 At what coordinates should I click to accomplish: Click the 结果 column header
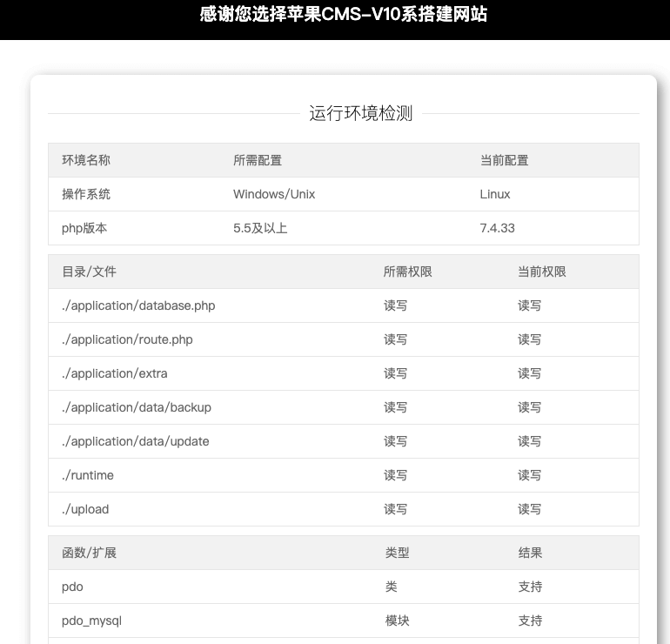(530, 553)
